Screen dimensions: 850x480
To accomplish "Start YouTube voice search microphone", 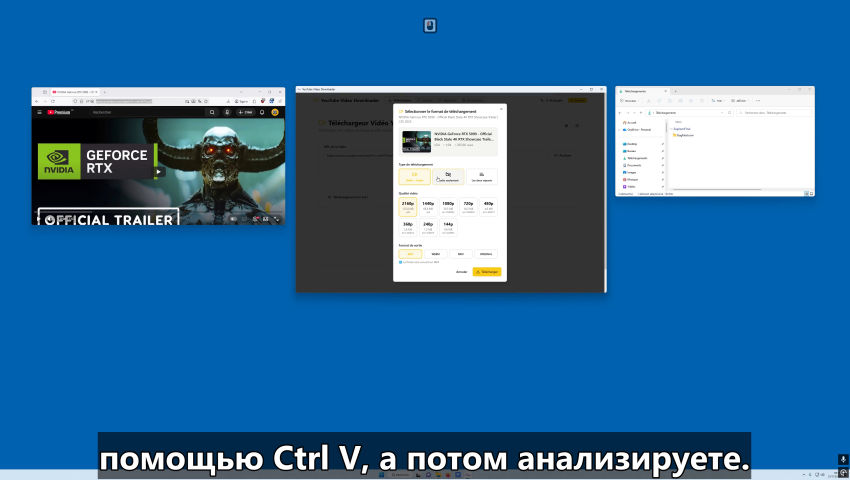I will (227, 112).
